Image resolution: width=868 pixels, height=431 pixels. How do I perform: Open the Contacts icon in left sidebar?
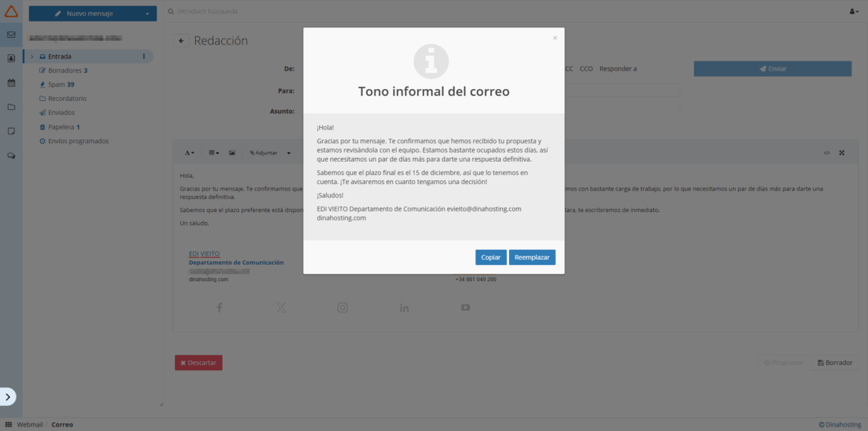point(10,59)
